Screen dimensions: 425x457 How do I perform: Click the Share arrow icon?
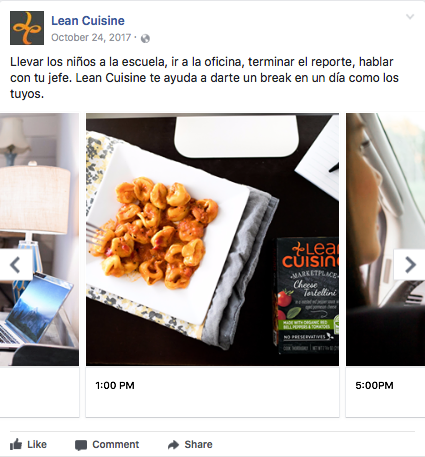(x=173, y=444)
